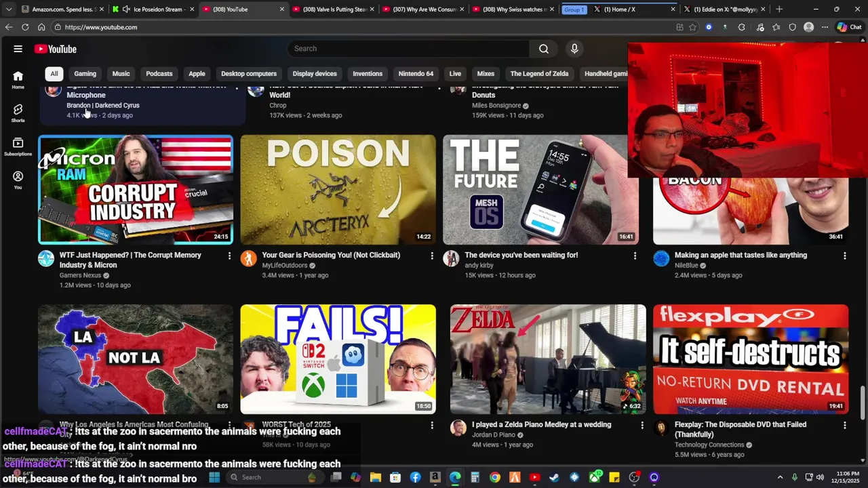Open Technology Connections channel avatar
Screen dimensions: 868x488
pyautogui.click(x=661, y=428)
